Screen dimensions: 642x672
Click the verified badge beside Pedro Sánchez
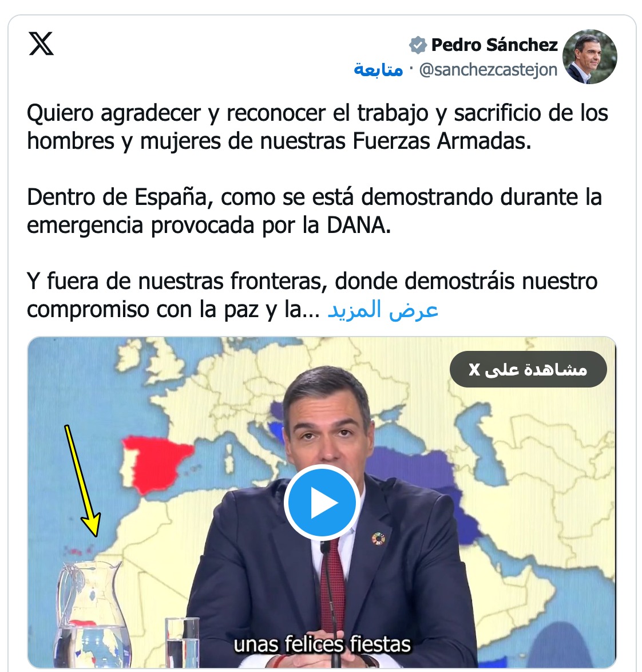coord(418,45)
